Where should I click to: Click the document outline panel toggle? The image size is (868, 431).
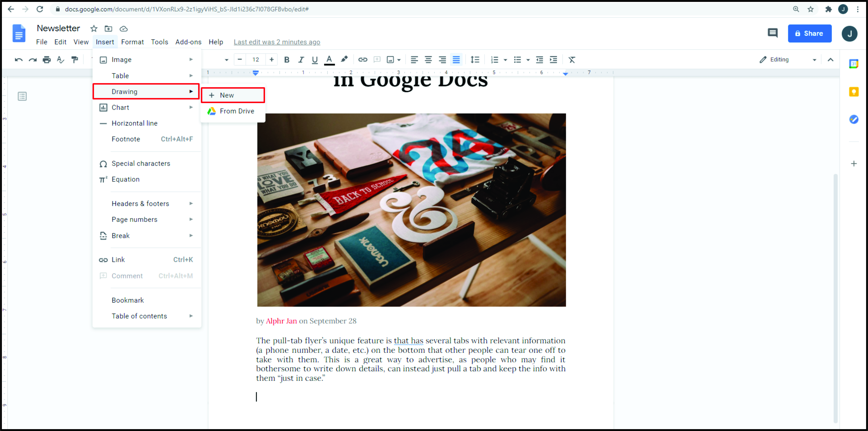[x=22, y=96]
